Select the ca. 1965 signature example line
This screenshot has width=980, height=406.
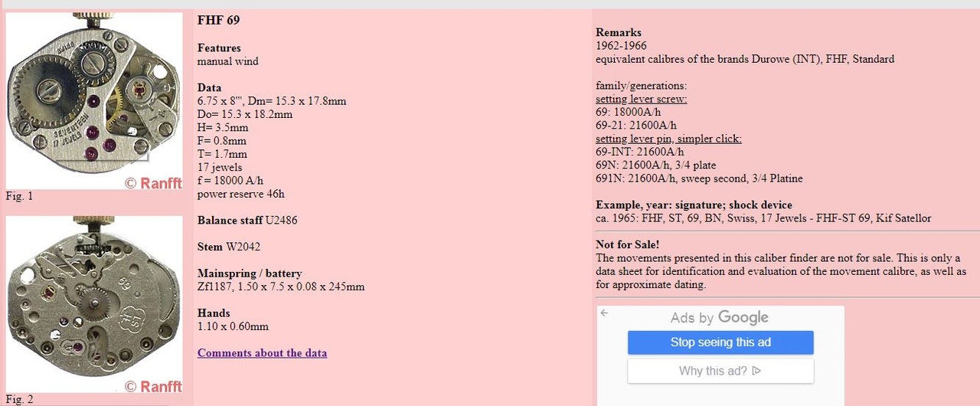(x=763, y=218)
